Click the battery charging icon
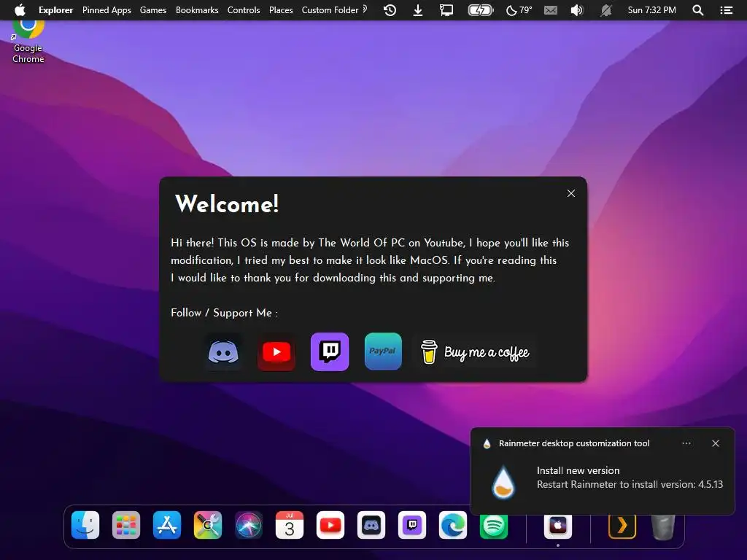The image size is (747, 560). (481, 10)
